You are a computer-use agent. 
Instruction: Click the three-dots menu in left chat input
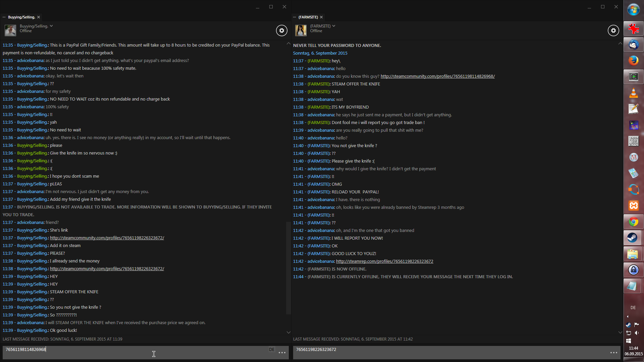click(x=282, y=353)
